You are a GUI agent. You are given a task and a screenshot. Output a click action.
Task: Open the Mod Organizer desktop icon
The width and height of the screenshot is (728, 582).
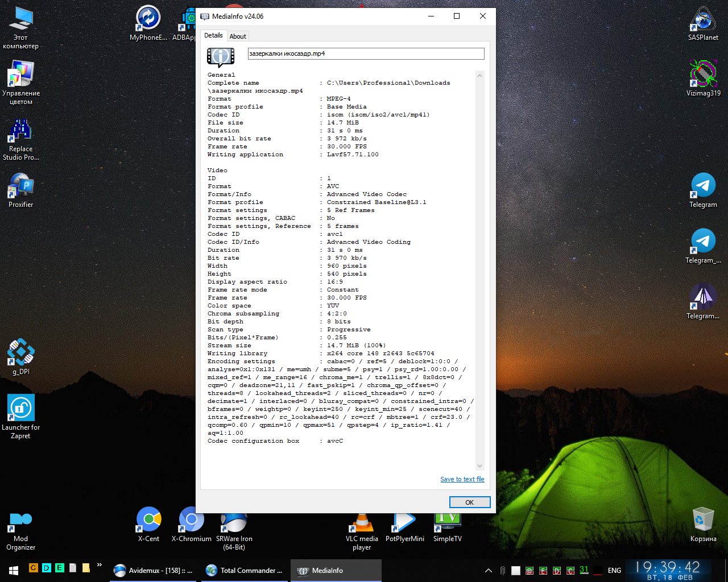(21, 530)
